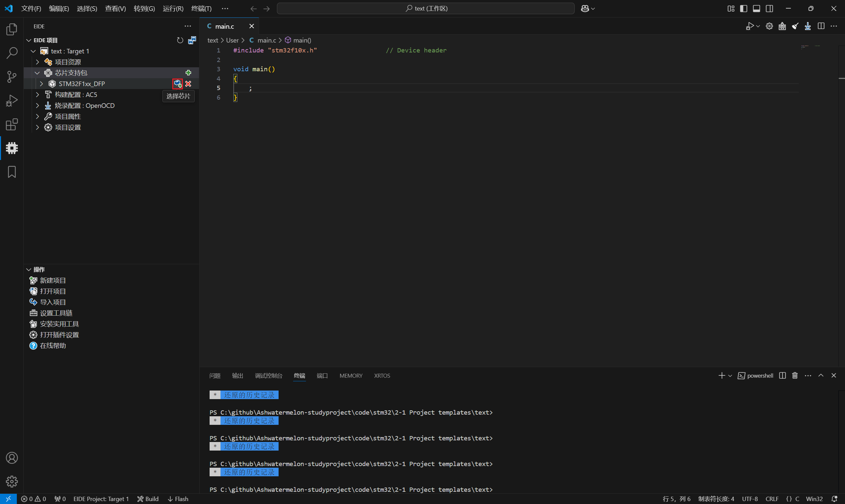The height and width of the screenshot is (504, 845).
Task: Switch to the 输出 panel tab
Action: point(237,376)
